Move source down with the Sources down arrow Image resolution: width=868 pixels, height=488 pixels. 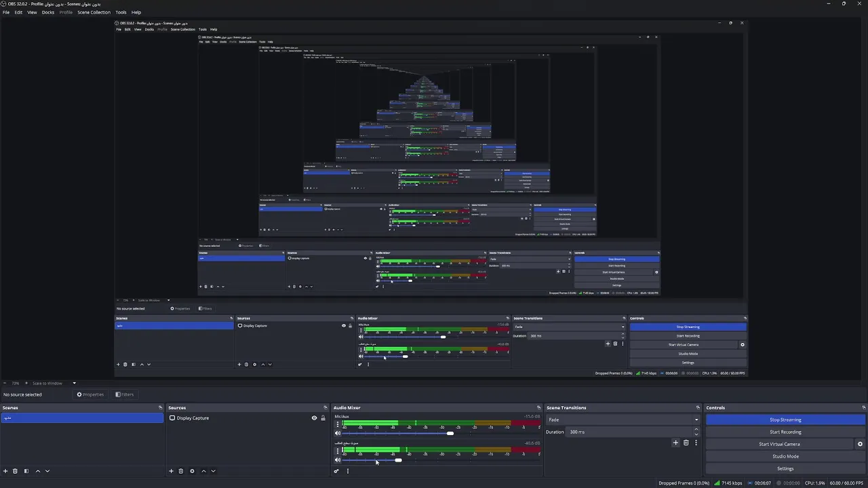[213, 471]
